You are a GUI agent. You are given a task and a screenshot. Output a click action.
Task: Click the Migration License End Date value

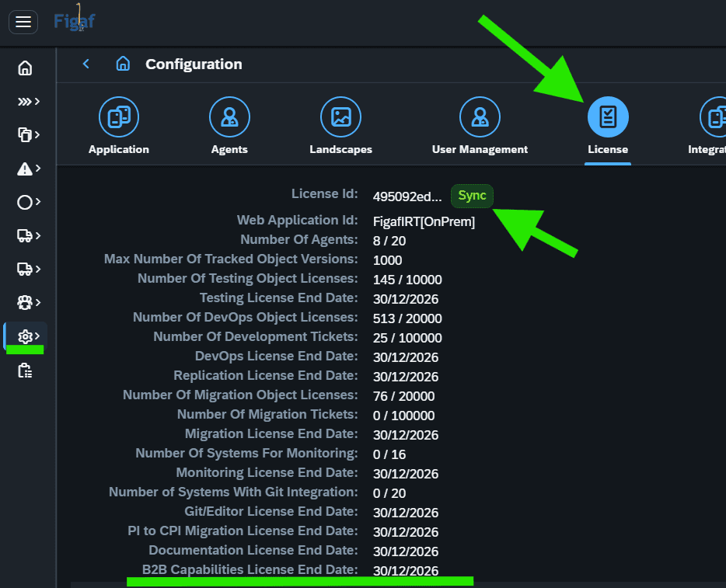(405, 435)
